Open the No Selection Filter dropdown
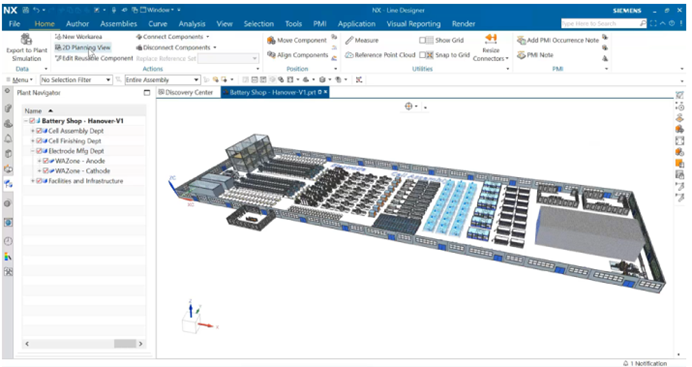Viewport: 692px width, 367px height. point(76,80)
